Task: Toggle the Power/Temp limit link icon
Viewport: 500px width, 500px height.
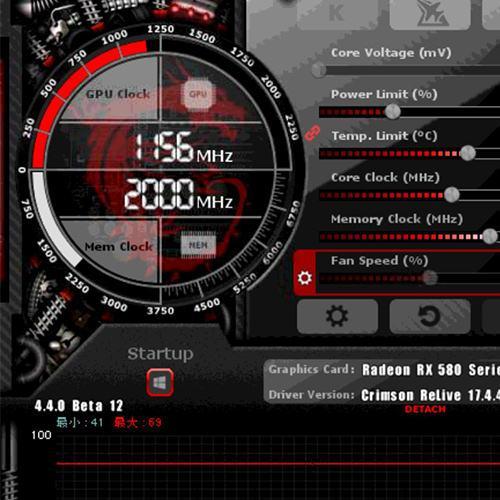Action: (312, 133)
